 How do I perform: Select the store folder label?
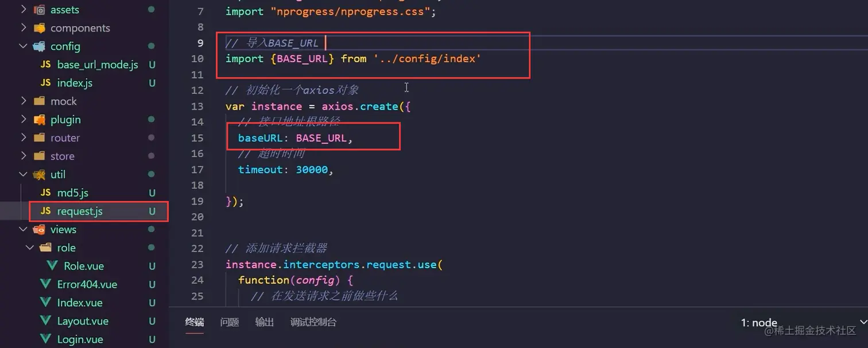[62, 156]
